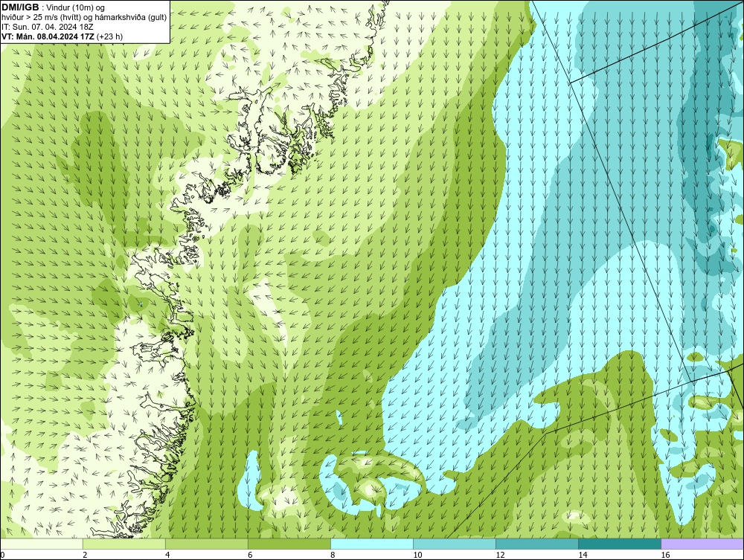
Task: Click the 'IT: Sun. 07. 04. 2024 18Z' line
Action: tap(48, 27)
